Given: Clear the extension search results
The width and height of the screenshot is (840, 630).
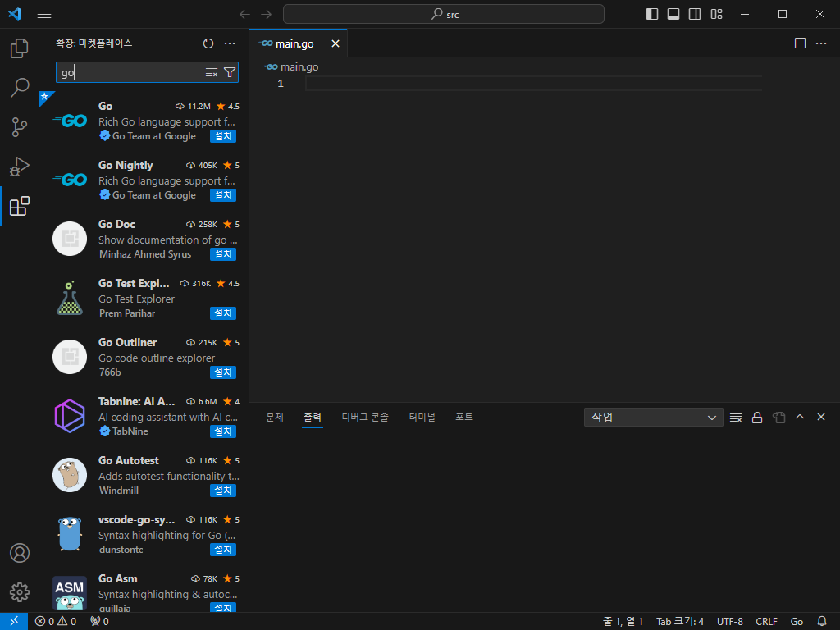Looking at the screenshot, I should [x=212, y=72].
